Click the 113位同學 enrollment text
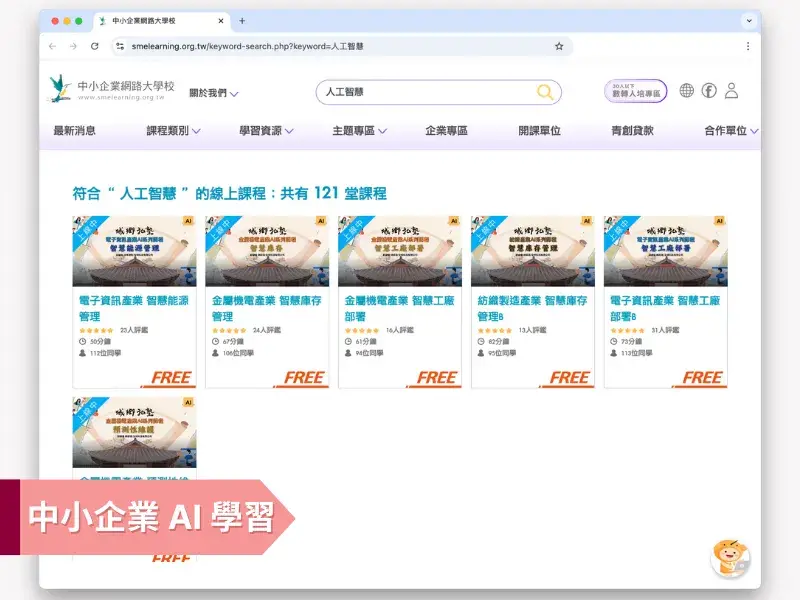This screenshot has height=600, width=800. click(x=637, y=353)
